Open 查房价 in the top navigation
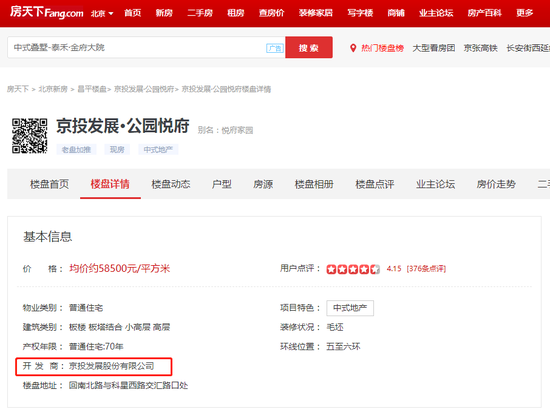 click(x=271, y=13)
